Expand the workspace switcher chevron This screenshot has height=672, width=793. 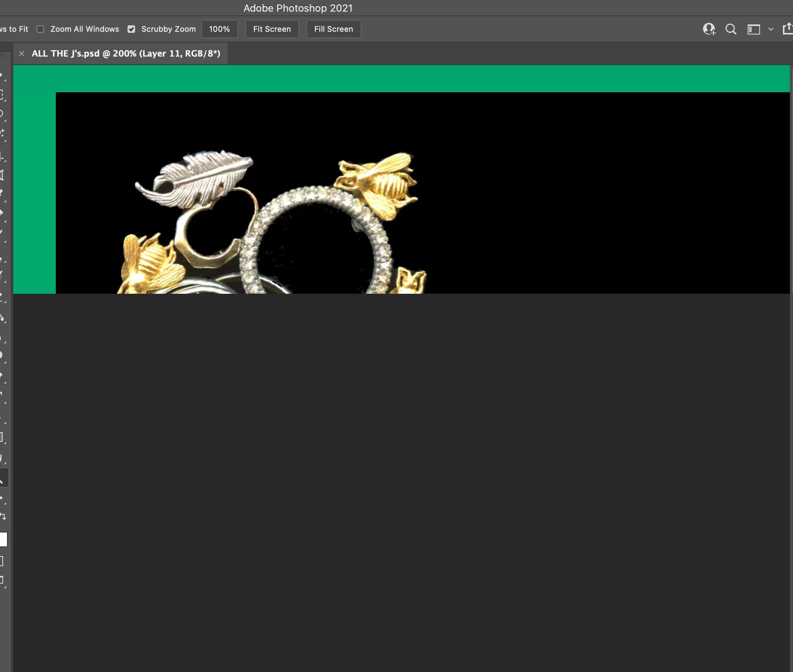pos(771,29)
